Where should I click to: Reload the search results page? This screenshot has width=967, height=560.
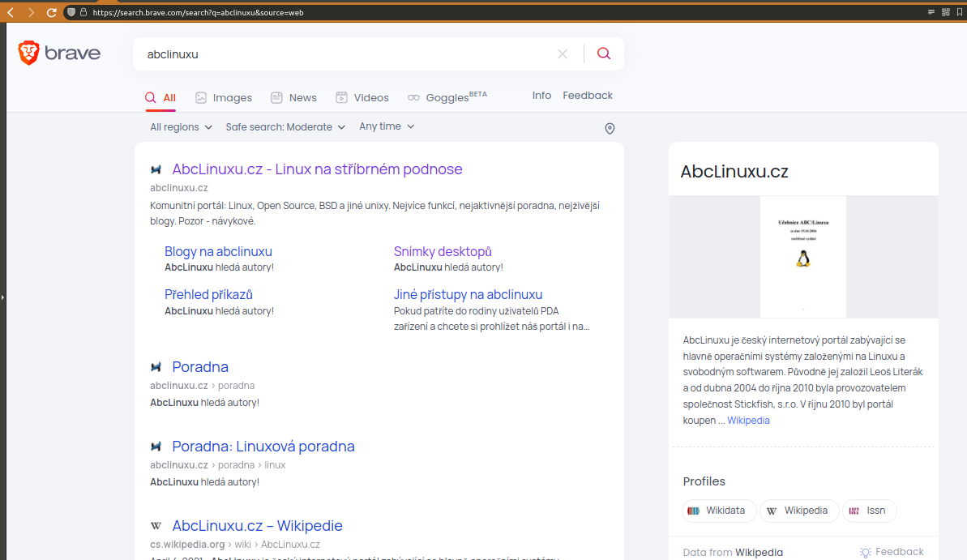[52, 12]
